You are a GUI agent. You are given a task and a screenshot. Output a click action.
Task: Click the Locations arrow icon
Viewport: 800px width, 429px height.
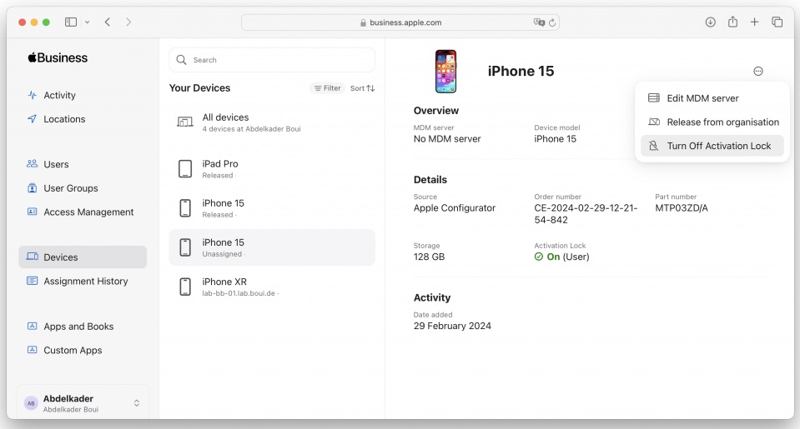tap(32, 119)
